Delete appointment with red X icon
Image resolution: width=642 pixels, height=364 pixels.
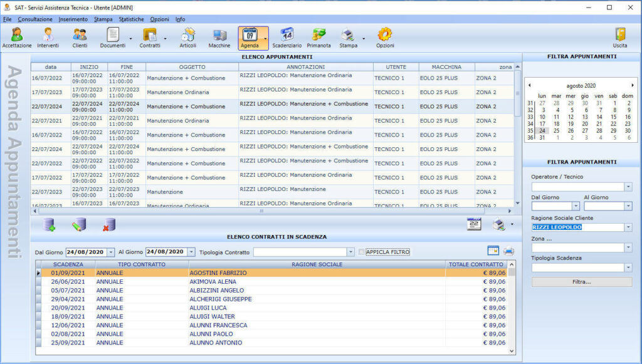(109, 224)
